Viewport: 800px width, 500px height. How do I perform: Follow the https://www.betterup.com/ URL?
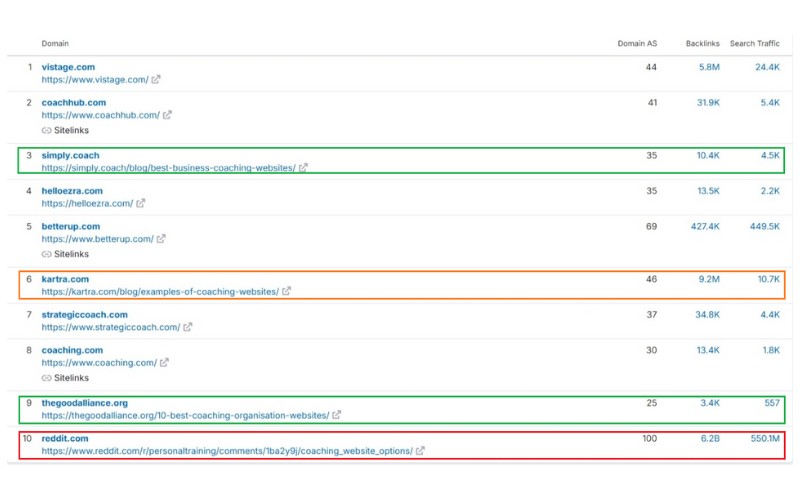pyautogui.click(x=97, y=239)
